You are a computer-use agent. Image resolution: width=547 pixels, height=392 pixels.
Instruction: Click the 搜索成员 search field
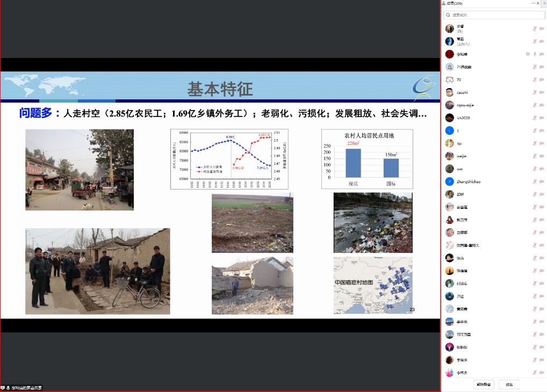494,15
